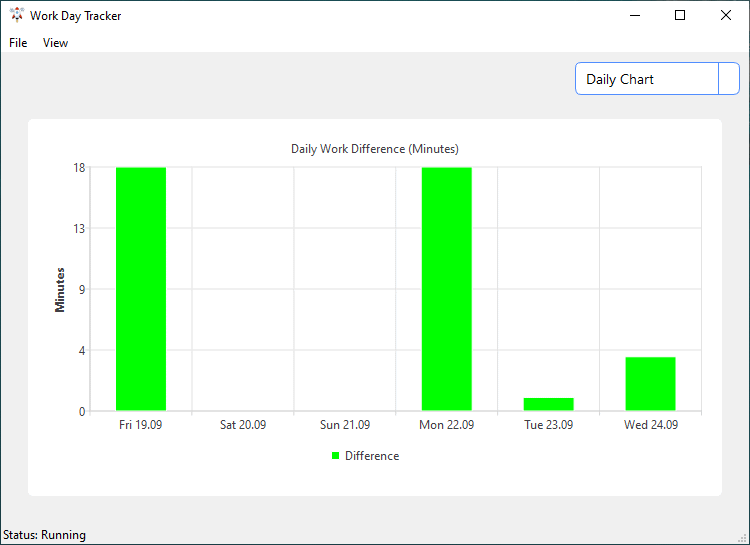
Task: Click the resize grip in window corner
Action: (742, 538)
